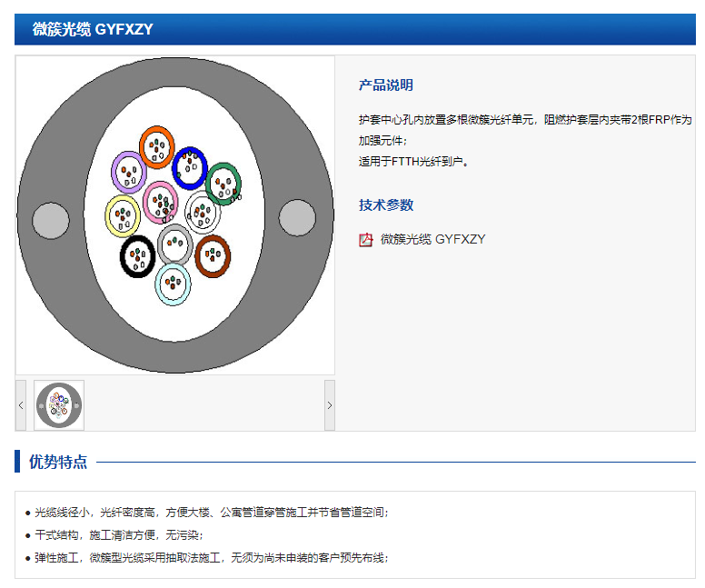Click the previous thumbnail arrow
The height and width of the screenshot is (588, 705).
21,405
